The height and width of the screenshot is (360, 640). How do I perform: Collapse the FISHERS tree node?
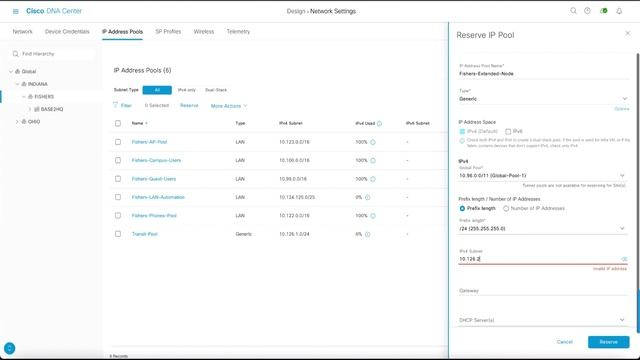(x=24, y=97)
